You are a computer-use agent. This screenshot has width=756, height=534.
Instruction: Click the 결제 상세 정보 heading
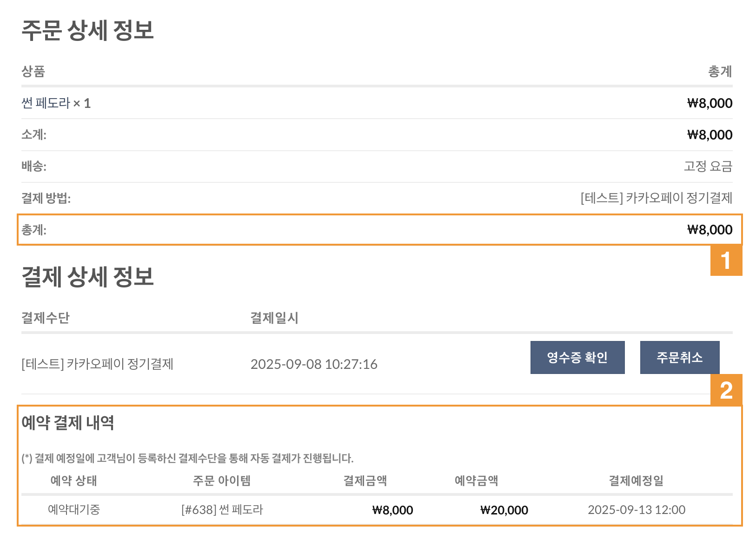[x=87, y=277]
